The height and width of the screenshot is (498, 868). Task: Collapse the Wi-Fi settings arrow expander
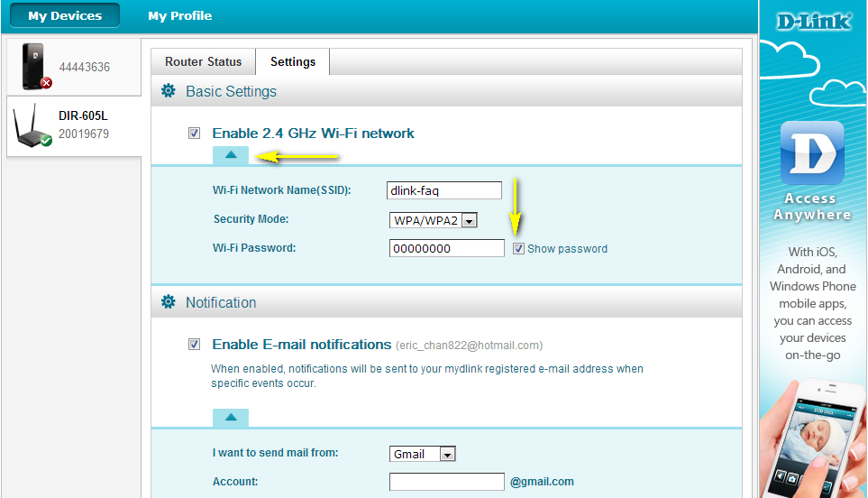tap(231, 154)
